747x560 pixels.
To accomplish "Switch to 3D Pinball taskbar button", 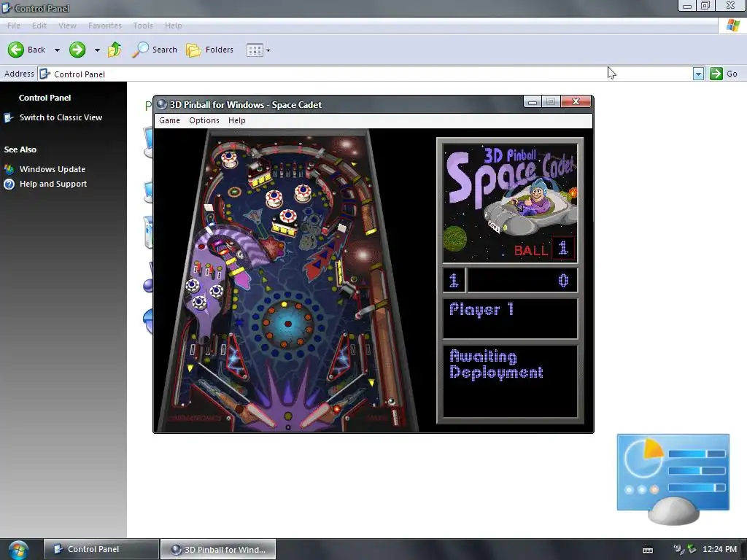I will [x=218, y=549].
